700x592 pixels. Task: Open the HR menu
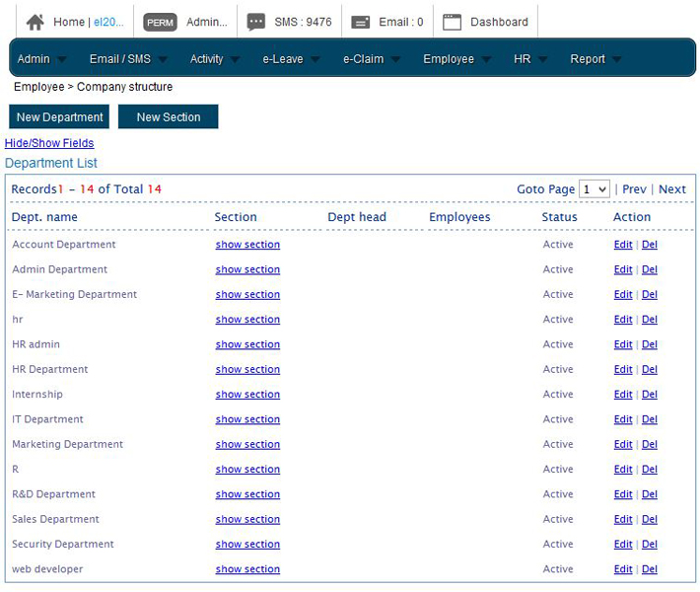(522, 59)
